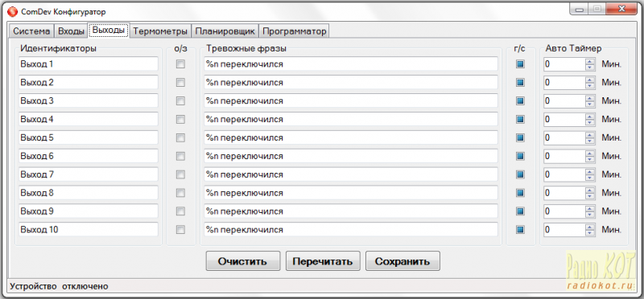Screen dimensions: 644x299
Task: Toggle the blue г/с indicator for Выход 5
Action: tap(520, 137)
